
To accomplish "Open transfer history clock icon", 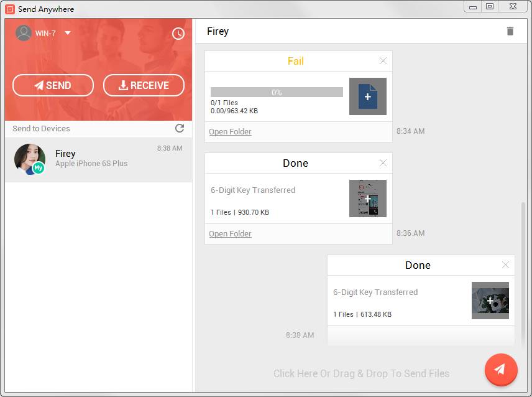I will 178,33.
